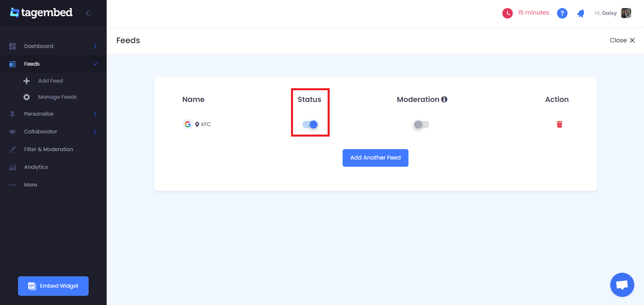Open the live chat bubble
Viewport: 644px width, 305px height.
click(622, 285)
